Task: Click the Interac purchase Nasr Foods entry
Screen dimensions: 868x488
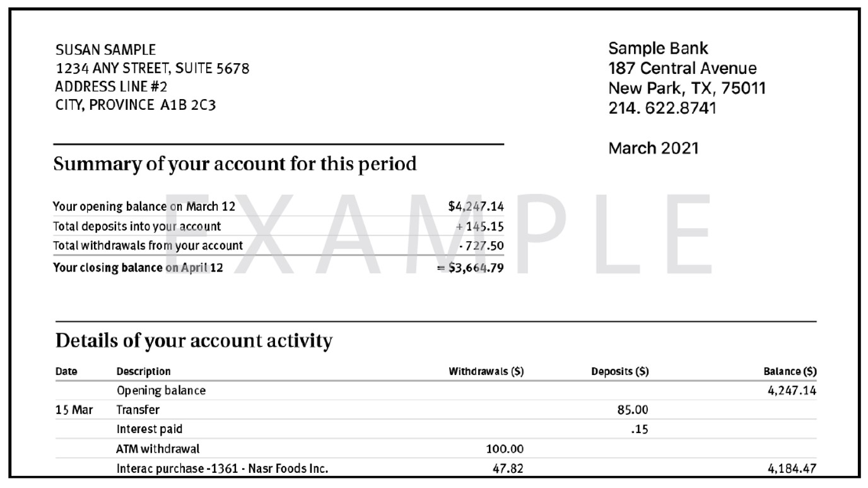Action: pos(222,469)
